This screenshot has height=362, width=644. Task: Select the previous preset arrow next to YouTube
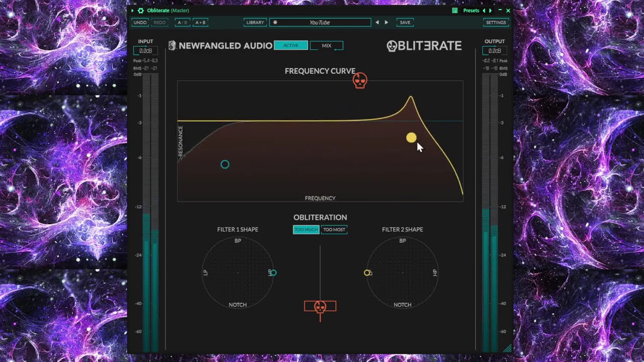pyautogui.click(x=377, y=23)
